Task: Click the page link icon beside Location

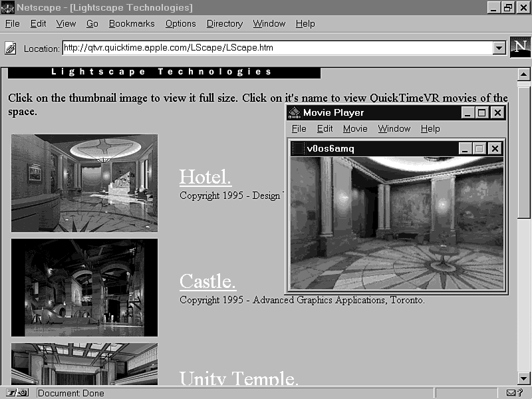Action: click(x=11, y=49)
